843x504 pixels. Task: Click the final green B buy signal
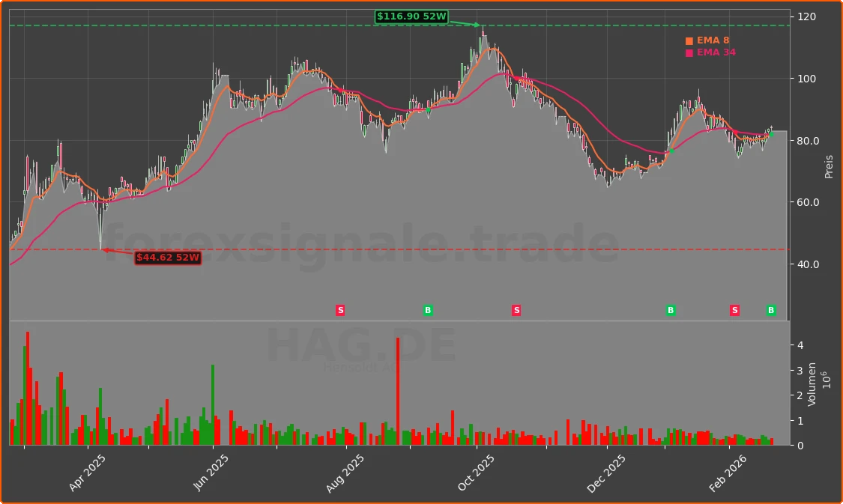770,309
